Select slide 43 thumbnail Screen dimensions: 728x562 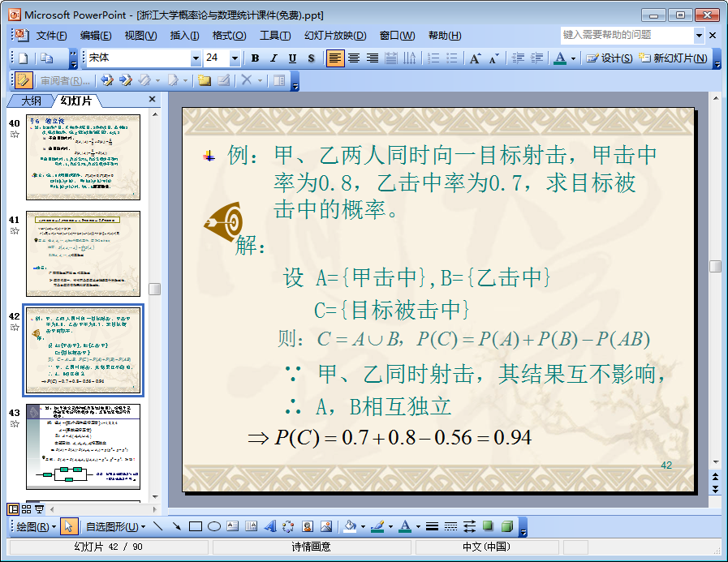(83, 446)
